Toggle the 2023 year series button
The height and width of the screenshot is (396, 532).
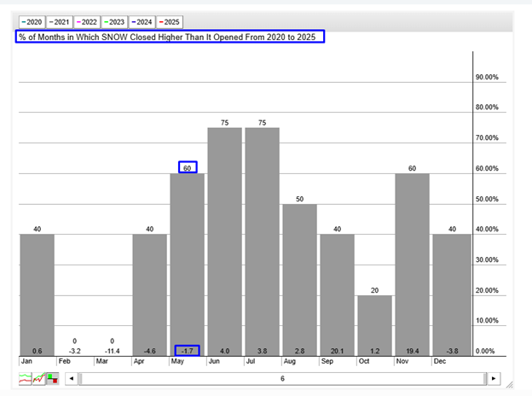(x=114, y=22)
